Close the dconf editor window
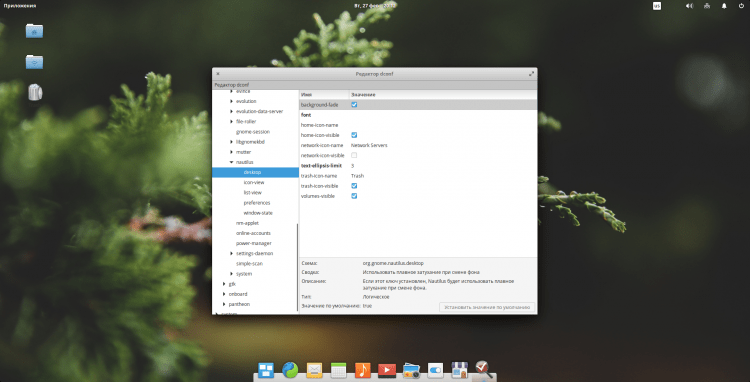The width and height of the screenshot is (750, 382). 218,74
